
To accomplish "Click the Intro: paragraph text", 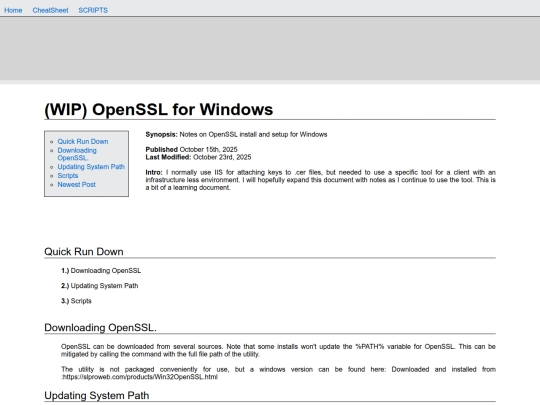I will [x=320, y=180].
